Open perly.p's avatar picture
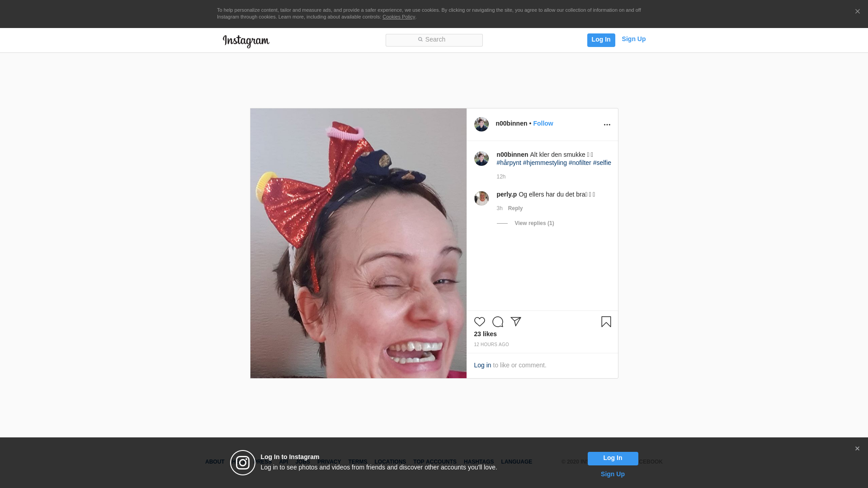The width and height of the screenshot is (868, 488). click(x=481, y=198)
